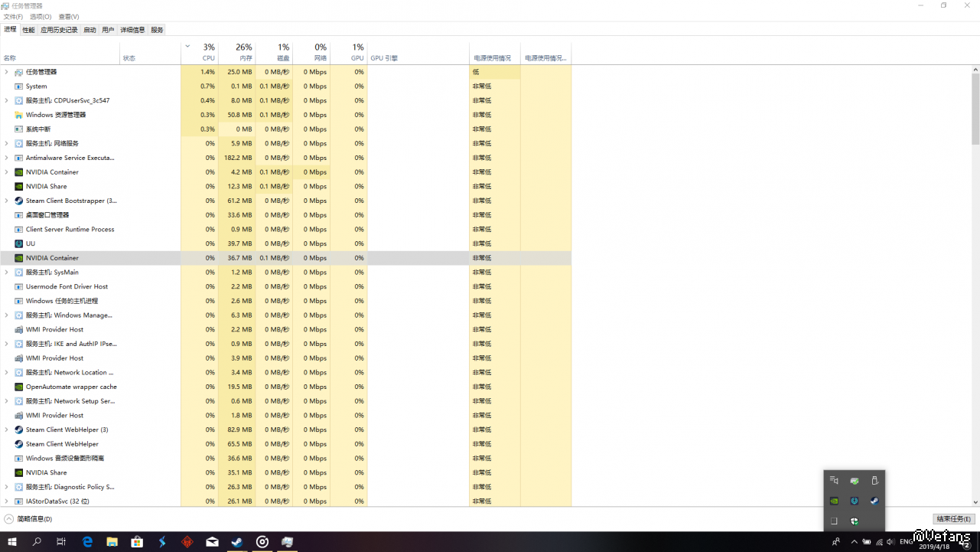The image size is (980, 552).
Task: Click the 结束任务(E) button
Action: (954, 519)
